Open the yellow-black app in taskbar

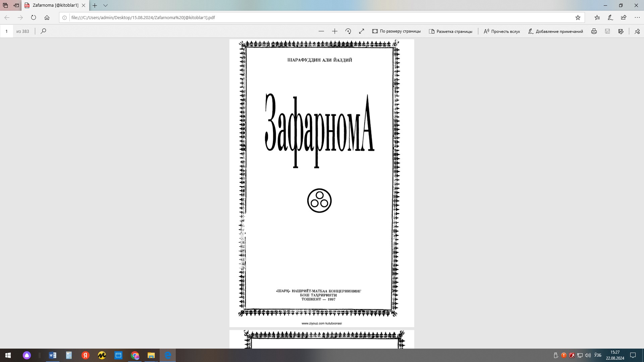[102, 355]
